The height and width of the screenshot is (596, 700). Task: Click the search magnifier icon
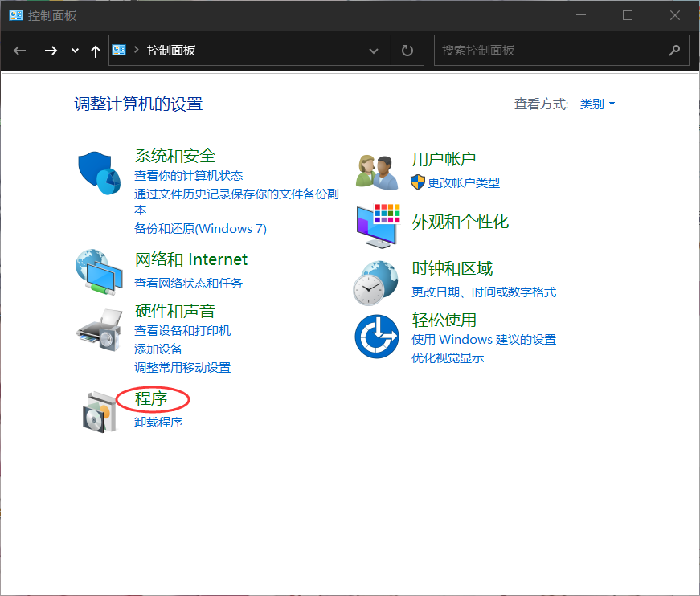(x=674, y=51)
